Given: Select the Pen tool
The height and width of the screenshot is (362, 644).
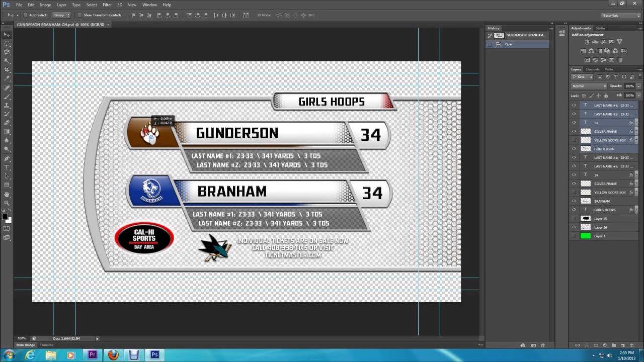Looking at the screenshot, I should 7,158.
